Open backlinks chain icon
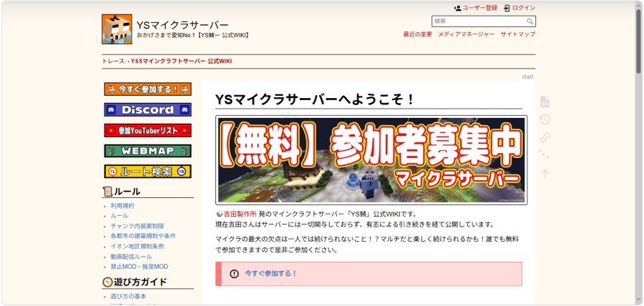Screen dimensions: 644x306 point(545,138)
